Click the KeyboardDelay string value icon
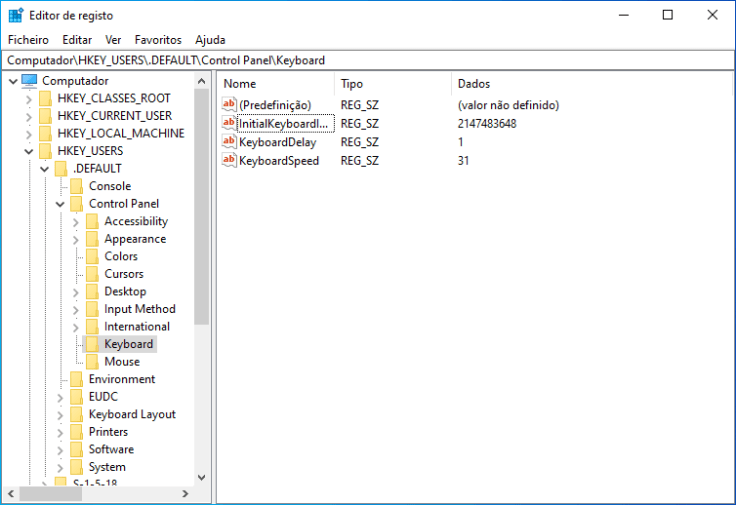Image resolution: width=736 pixels, height=505 pixels. click(x=229, y=142)
